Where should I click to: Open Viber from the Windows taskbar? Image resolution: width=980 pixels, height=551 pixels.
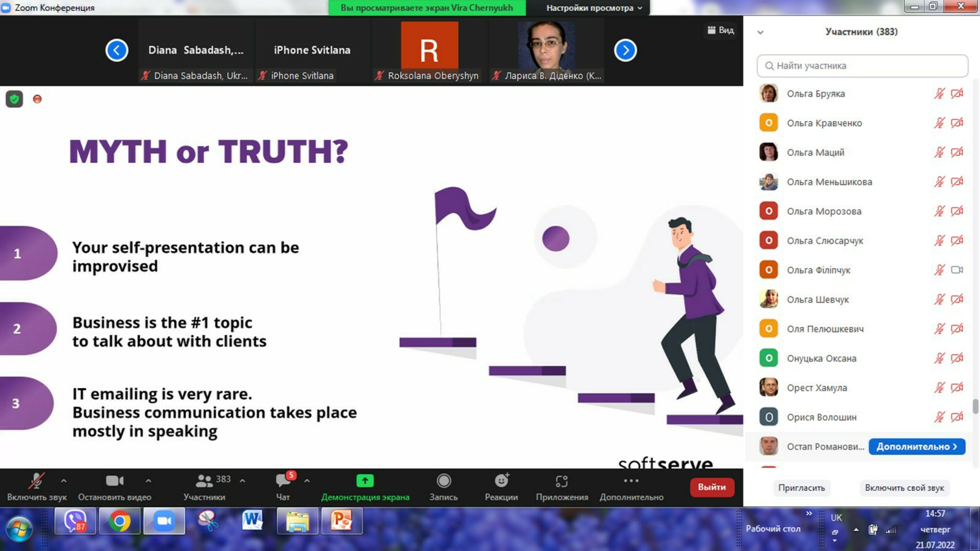tap(75, 522)
